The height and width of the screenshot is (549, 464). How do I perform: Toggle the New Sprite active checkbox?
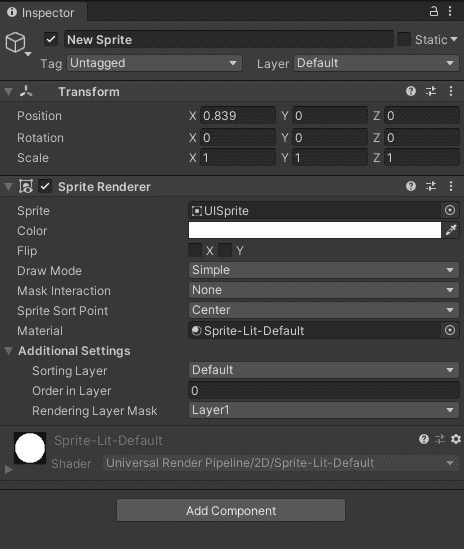click(x=51, y=39)
